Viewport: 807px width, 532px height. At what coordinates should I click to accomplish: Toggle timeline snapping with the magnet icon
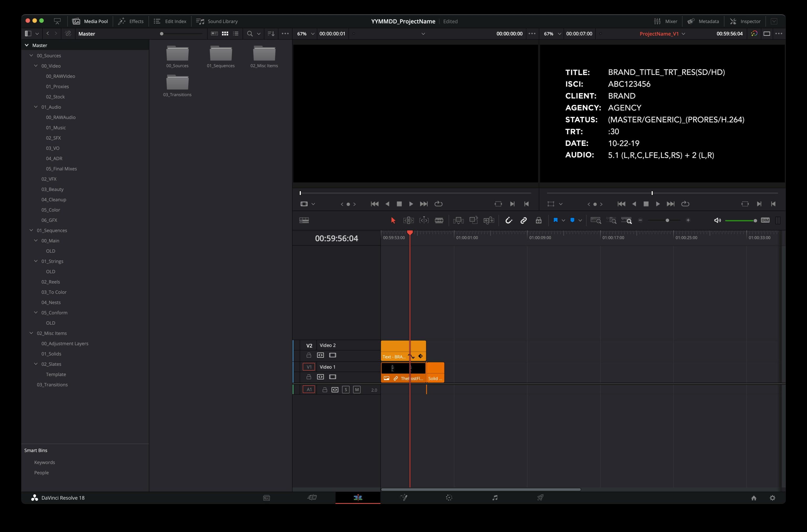click(509, 220)
